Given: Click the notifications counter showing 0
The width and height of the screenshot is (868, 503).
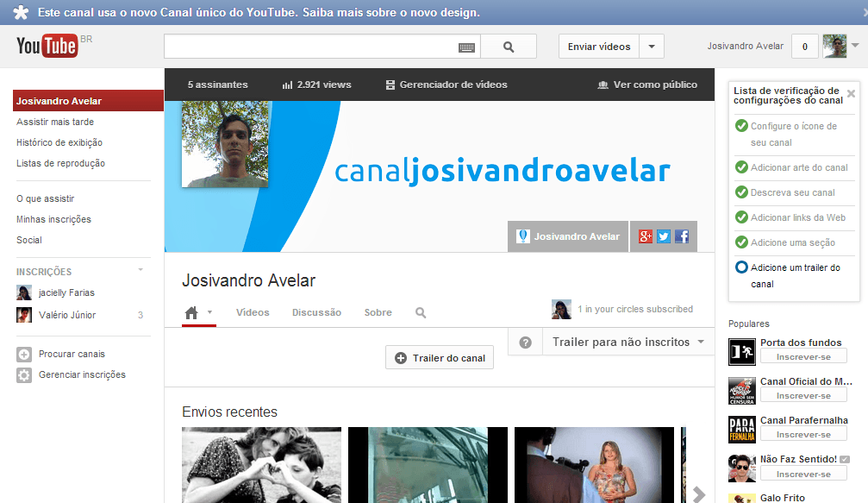Looking at the screenshot, I should (x=805, y=47).
